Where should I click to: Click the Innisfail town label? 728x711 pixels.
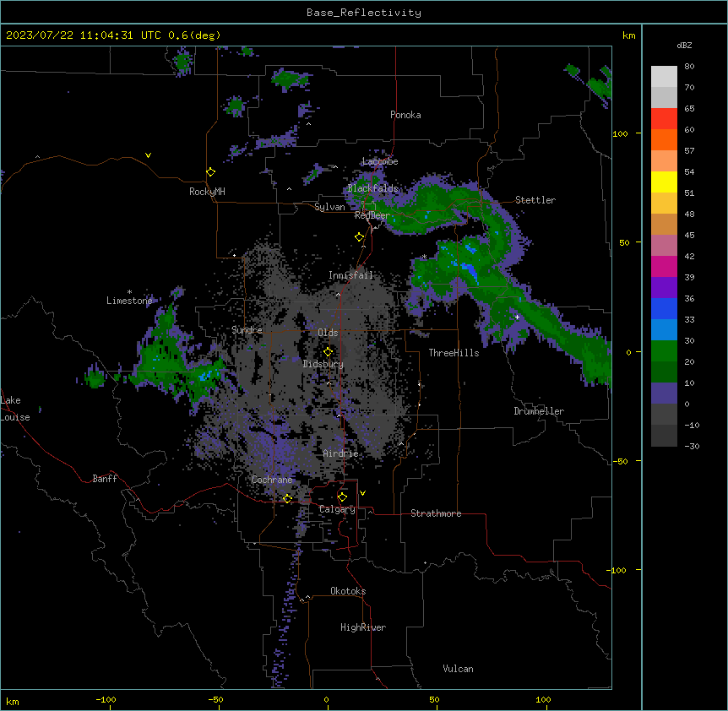pos(351,275)
